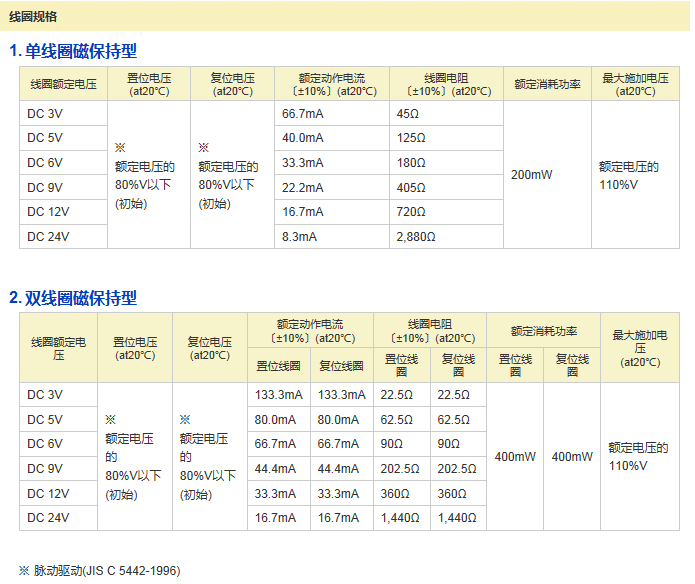Click the 405Ω coil resistance cell
The width and height of the screenshot is (695, 584).
[x=411, y=187]
